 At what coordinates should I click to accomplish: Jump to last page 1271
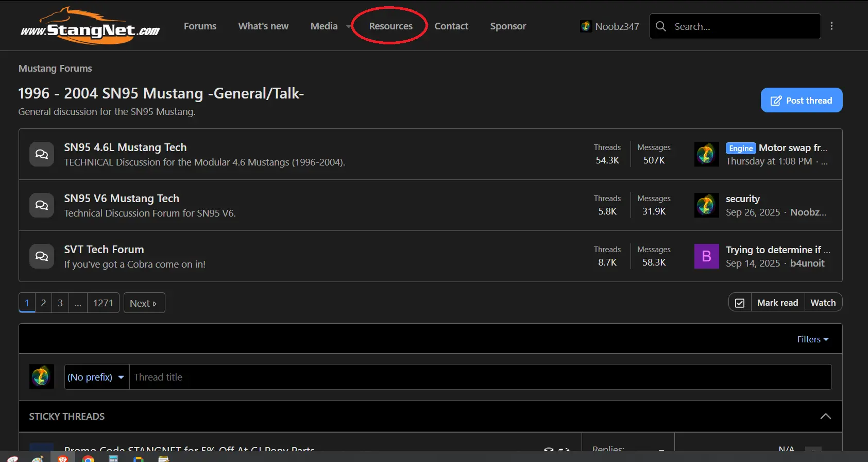(103, 303)
